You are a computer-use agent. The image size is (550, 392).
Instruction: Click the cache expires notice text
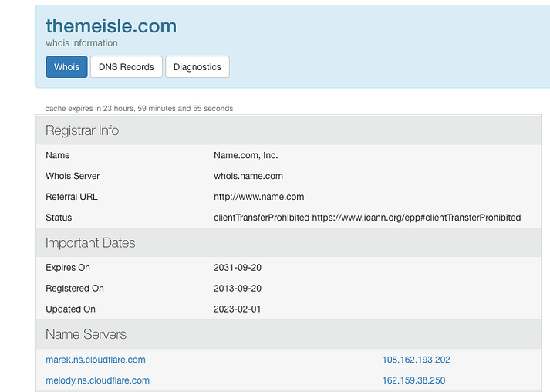[x=140, y=109]
